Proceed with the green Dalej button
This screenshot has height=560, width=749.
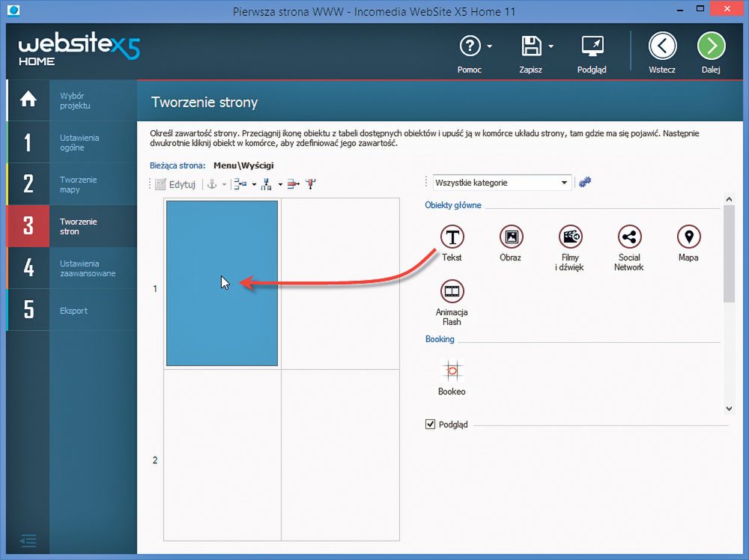coord(712,46)
